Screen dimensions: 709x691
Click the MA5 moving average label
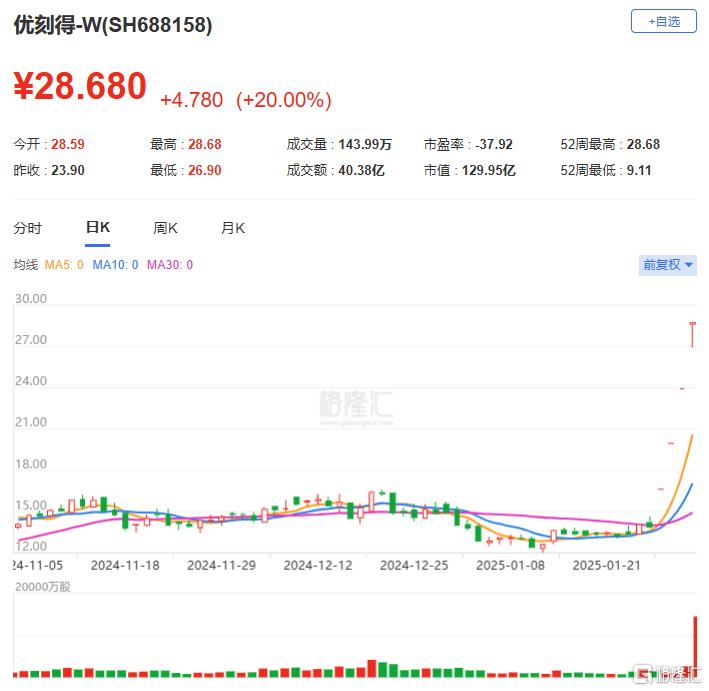click(64, 265)
